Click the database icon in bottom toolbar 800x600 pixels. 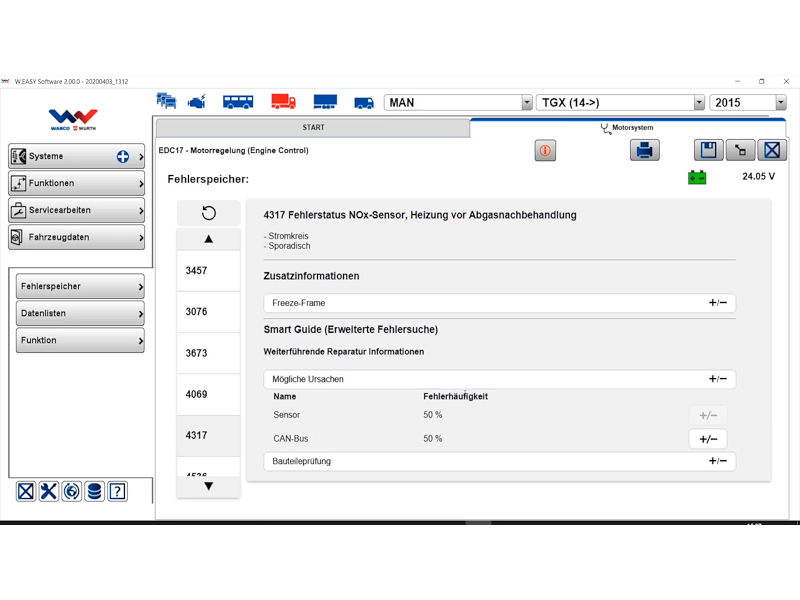point(94,491)
